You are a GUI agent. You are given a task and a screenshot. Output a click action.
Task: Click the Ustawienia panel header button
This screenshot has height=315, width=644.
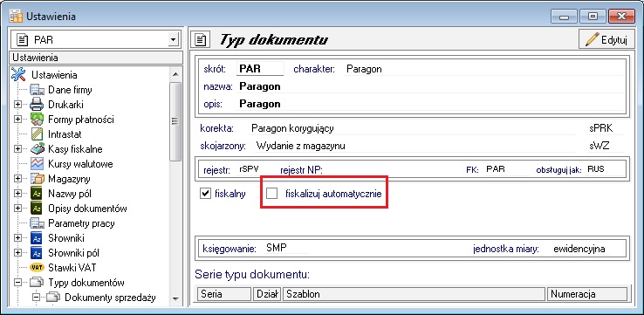[x=96, y=58]
